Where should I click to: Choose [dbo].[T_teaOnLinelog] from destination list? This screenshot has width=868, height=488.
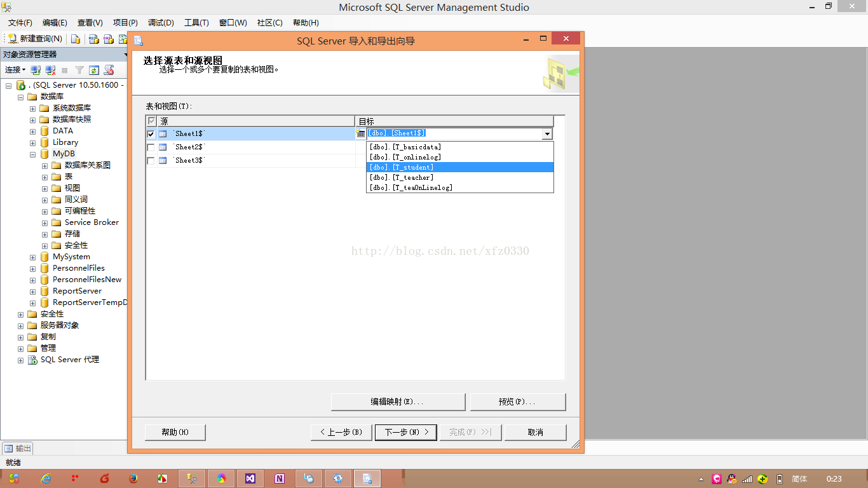[460, 187]
